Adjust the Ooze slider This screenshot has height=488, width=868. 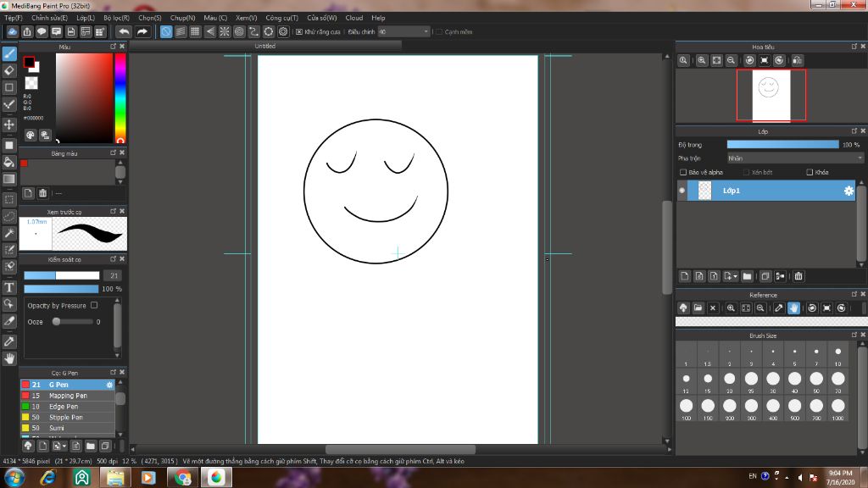pos(72,321)
